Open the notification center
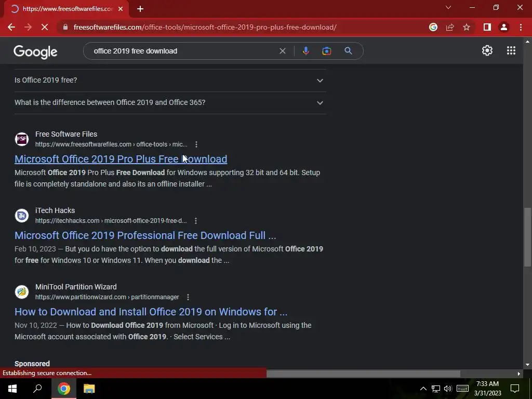Image resolution: width=532 pixels, height=399 pixels. (515, 389)
